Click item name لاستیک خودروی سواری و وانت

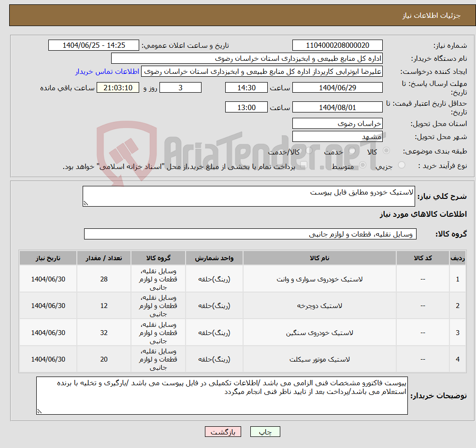319,279
